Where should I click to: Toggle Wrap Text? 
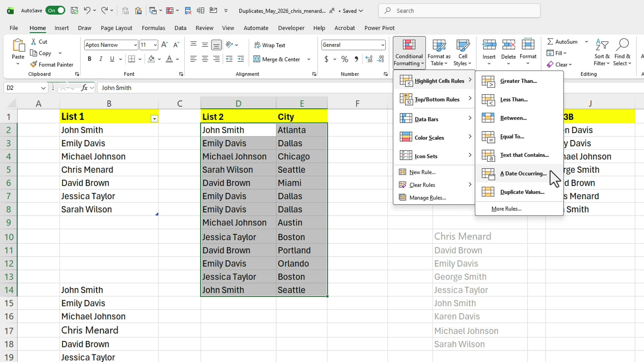click(x=270, y=45)
